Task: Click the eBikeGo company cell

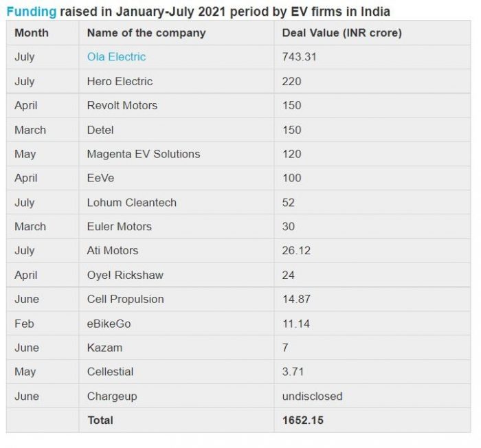Action: 177,324
